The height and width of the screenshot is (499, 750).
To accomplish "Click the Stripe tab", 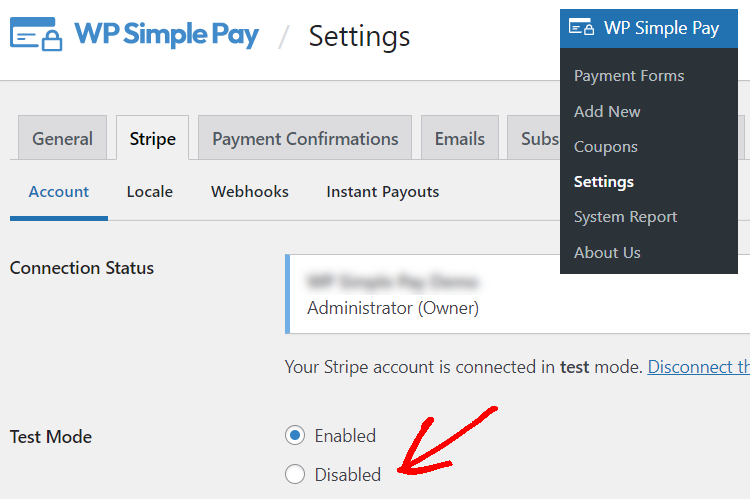I will (x=153, y=138).
